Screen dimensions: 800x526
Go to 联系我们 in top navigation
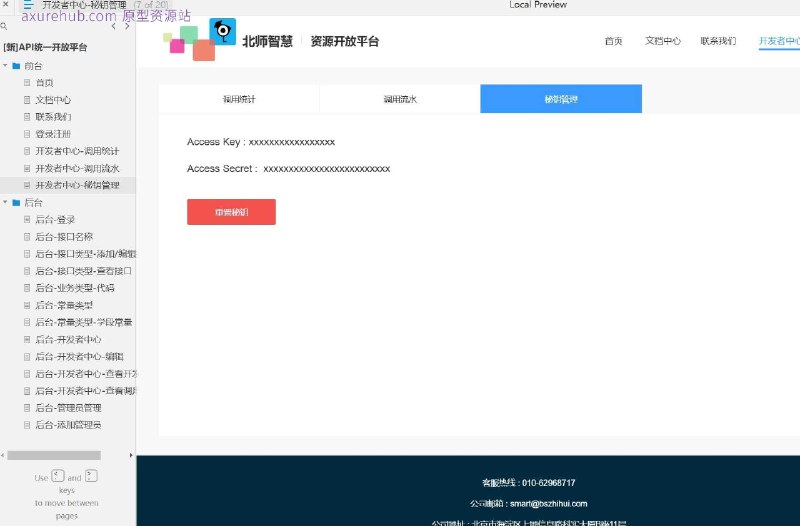click(x=718, y=41)
